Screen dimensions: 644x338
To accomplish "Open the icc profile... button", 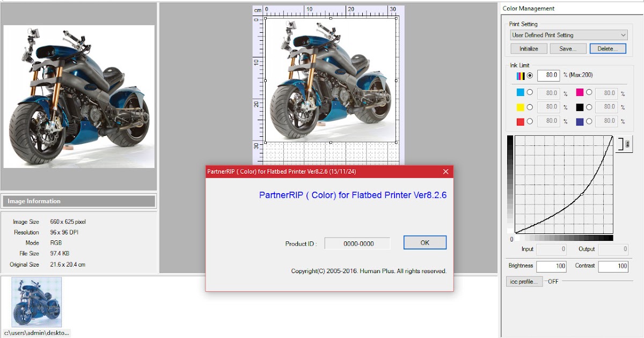I will click(x=524, y=281).
